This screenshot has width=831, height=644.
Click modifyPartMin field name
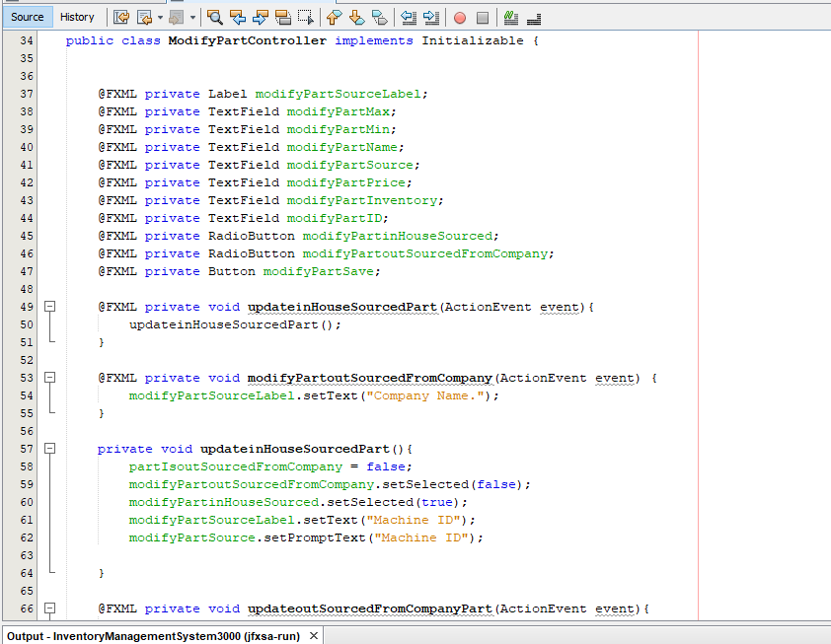339,130
